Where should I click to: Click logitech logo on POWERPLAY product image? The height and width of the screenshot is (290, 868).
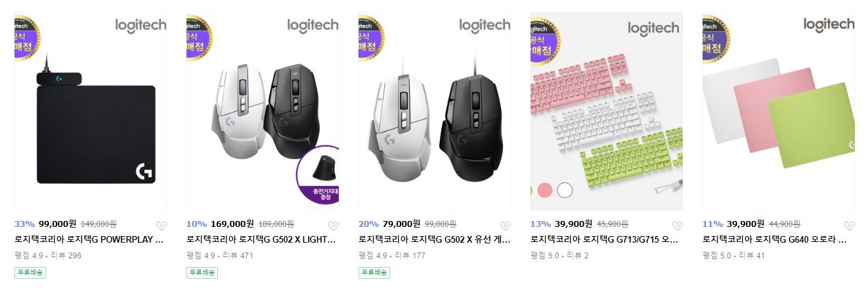141,25
